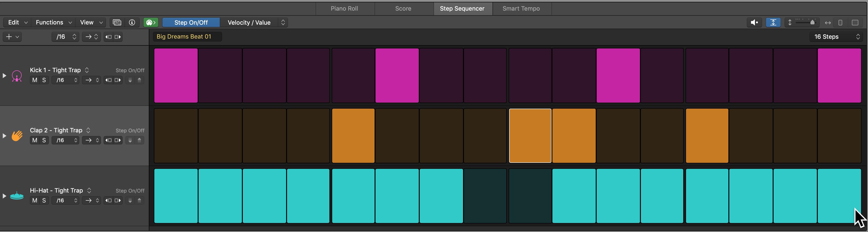The height and width of the screenshot is (232, 868).
Task: Solo the Kick 1 row
Action: 44,80
